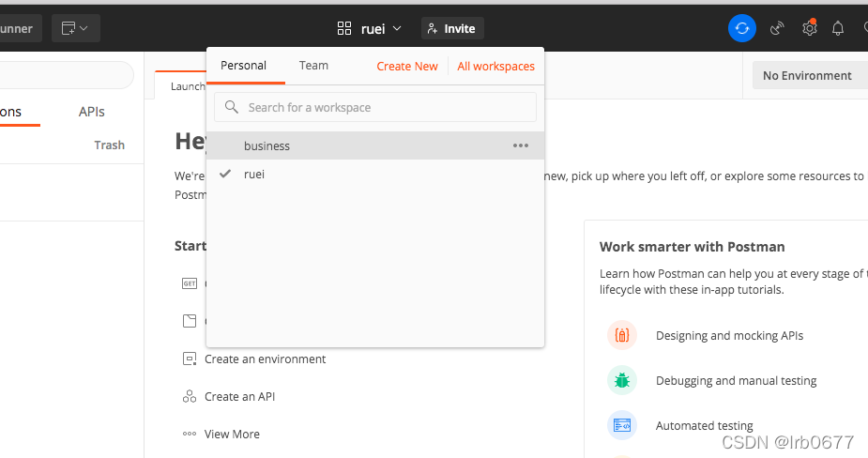Image resolution: width=868 pixels, height=458 pixels.
Task: Open the APIs sidebar tab
Action: pos(91,112)
